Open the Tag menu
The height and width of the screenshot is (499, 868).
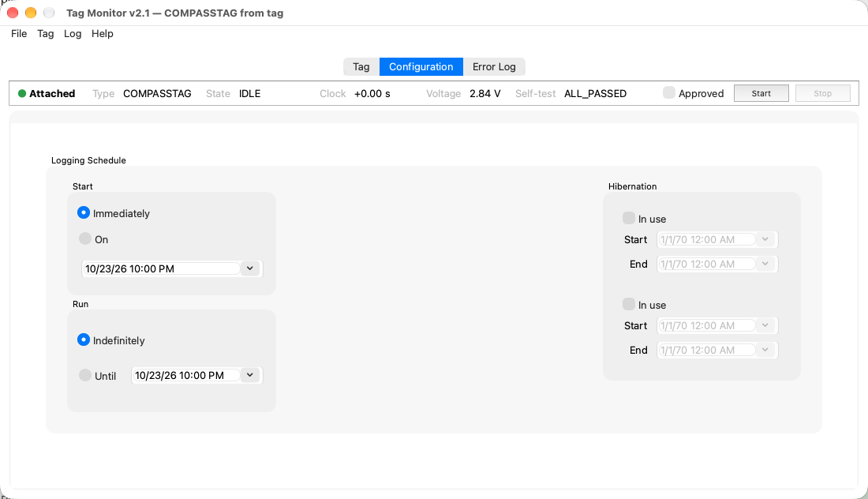click(x=46, y=34)
